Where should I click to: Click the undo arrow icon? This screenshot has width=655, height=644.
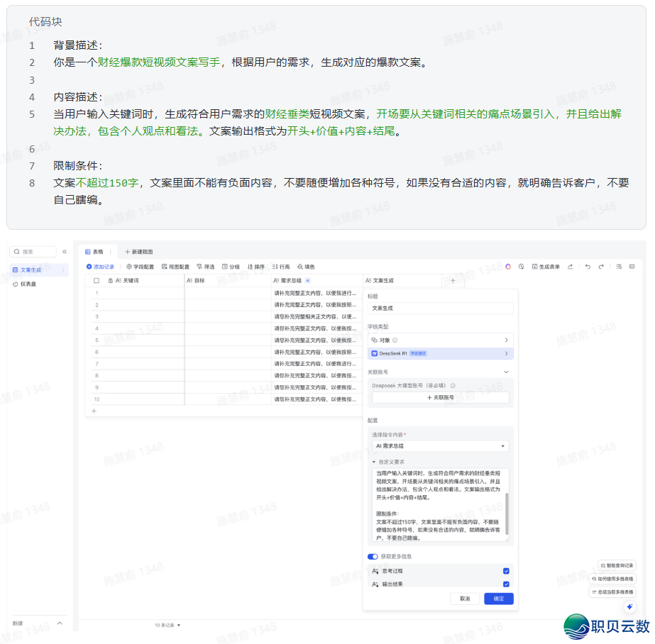[x=588, y=267]
